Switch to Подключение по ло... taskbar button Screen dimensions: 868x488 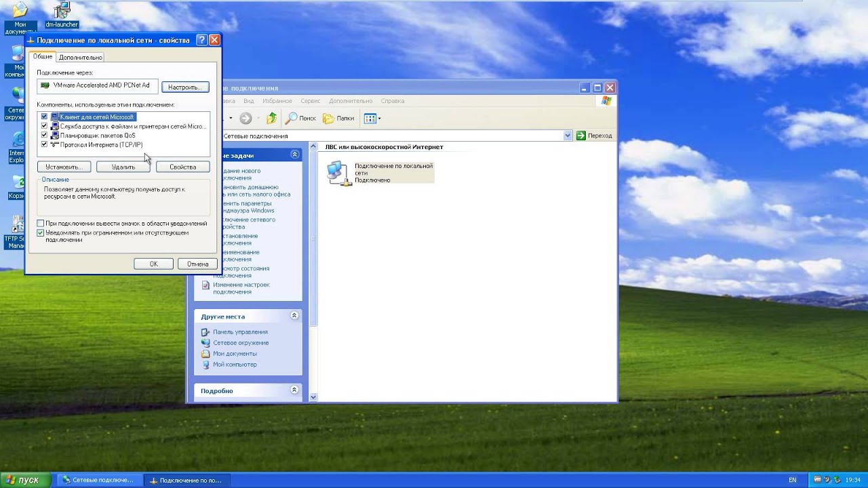click(188, 480)
